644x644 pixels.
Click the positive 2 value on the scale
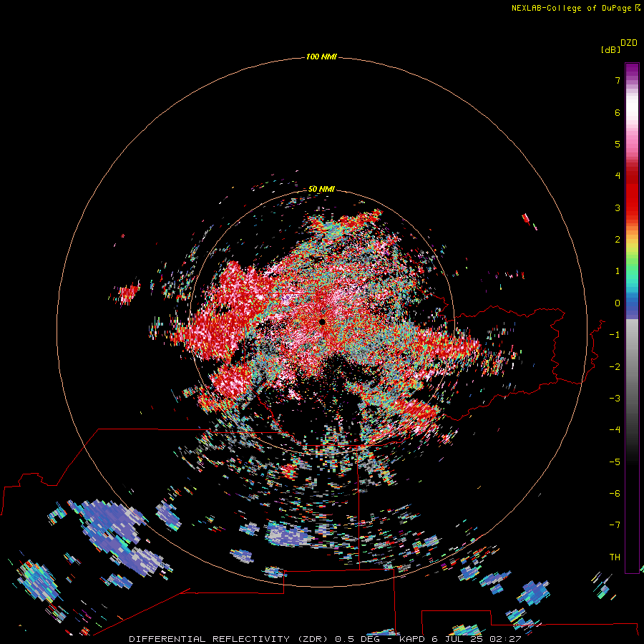coord(618,240)
